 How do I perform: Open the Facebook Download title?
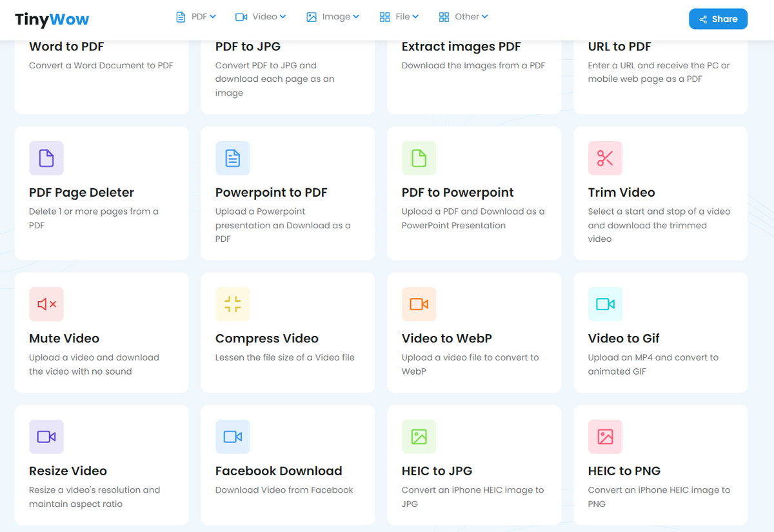[x=279, y=471]
